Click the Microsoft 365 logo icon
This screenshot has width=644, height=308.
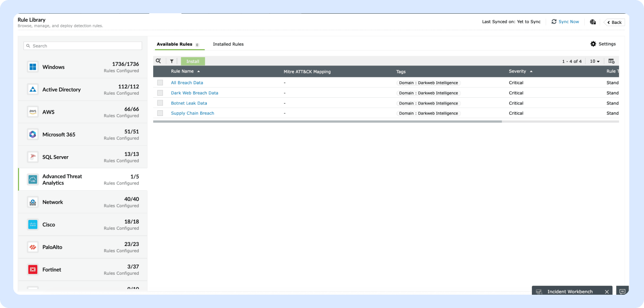pyautogui.click(x=33, y=135)
